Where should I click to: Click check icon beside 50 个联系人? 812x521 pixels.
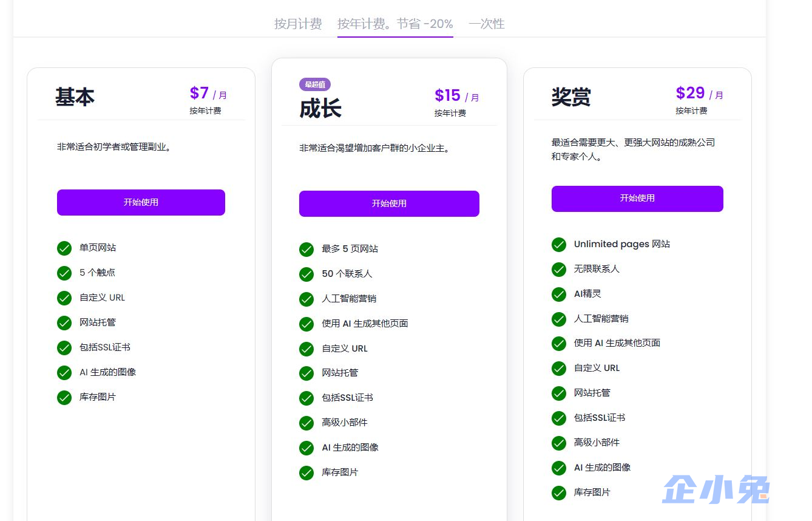click(306, 274)
